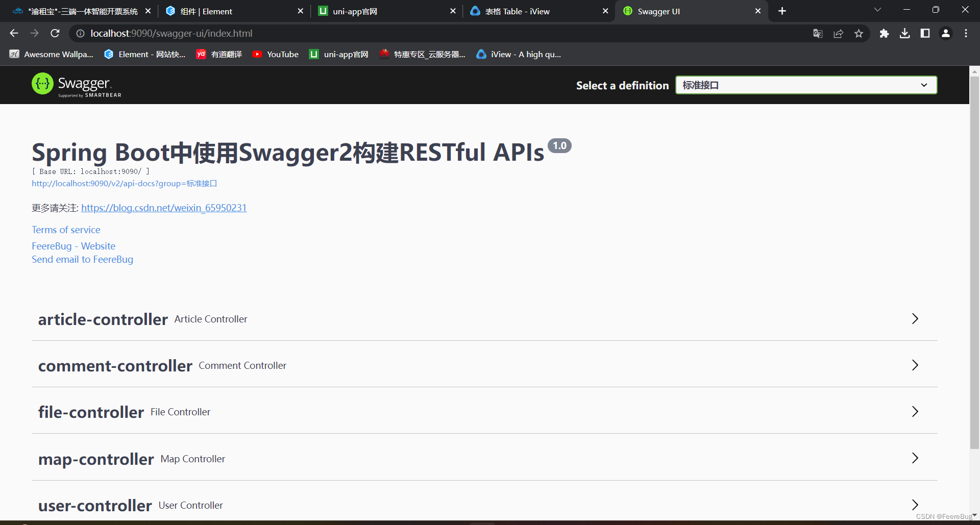This screenshot has width=980, height=525.
Task: Open the Element - 网站快 bookmark
Action: tap(144, 54)
